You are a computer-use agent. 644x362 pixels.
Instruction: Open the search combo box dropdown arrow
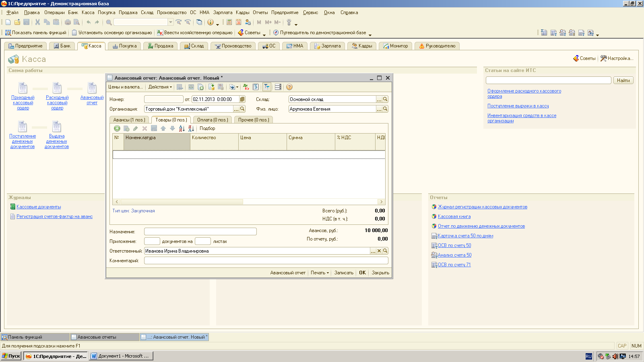[171, 22]
